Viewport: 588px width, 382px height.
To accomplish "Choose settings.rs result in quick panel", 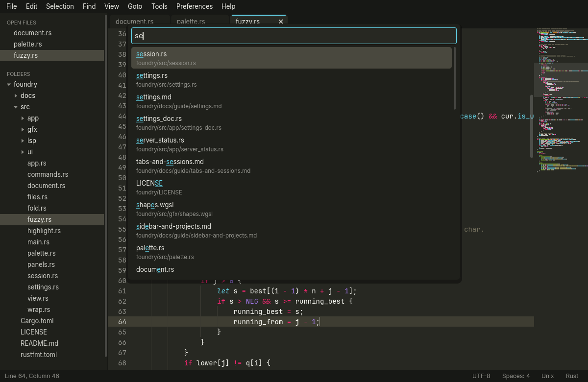I will tap(292, 79).
